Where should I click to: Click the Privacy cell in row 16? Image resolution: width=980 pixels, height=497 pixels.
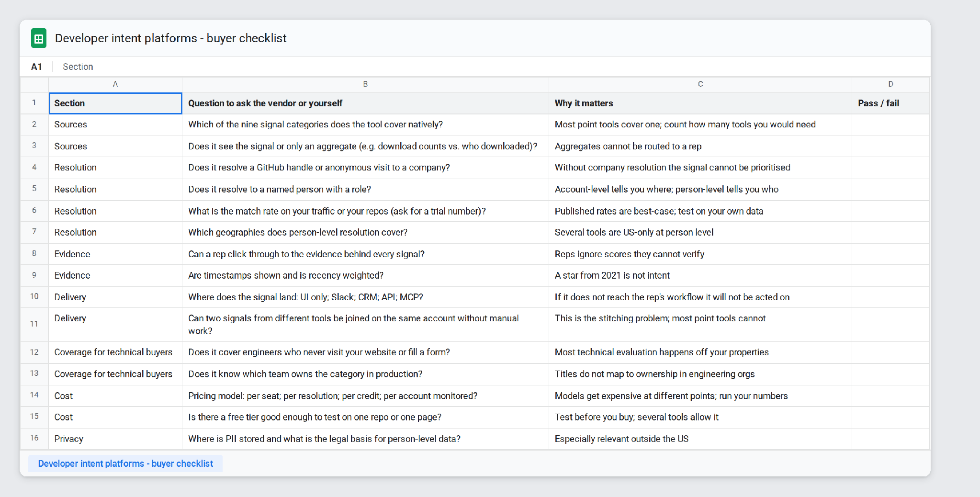point(115,439)
